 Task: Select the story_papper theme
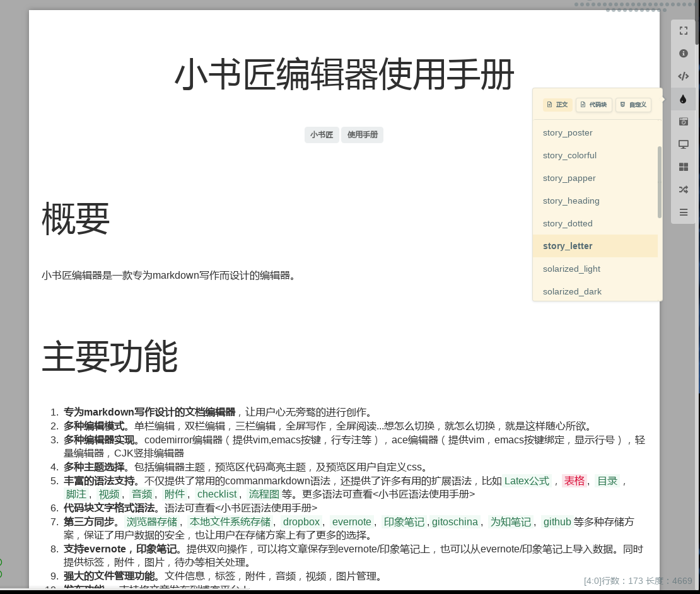(x=595, y=178)
